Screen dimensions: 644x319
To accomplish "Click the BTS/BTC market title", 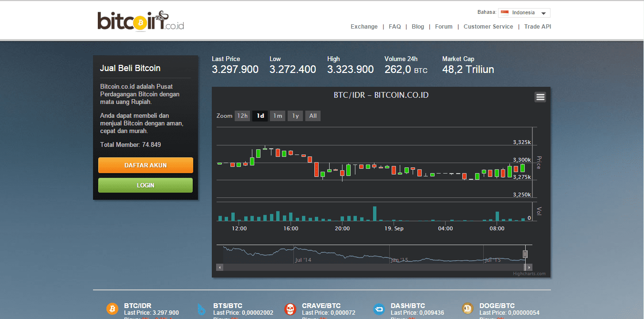I will tap(228, 306).
